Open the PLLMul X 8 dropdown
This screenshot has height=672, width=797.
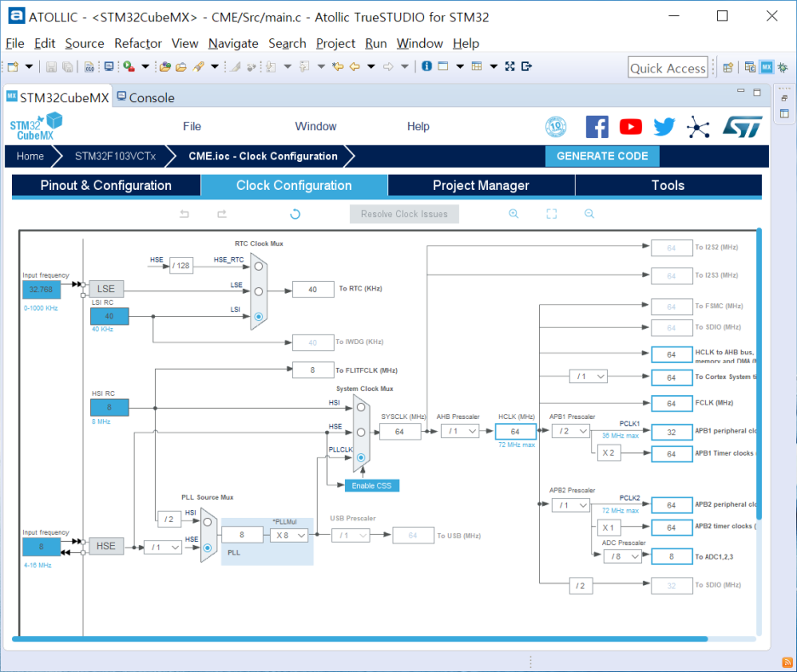(x=290, y=535)
